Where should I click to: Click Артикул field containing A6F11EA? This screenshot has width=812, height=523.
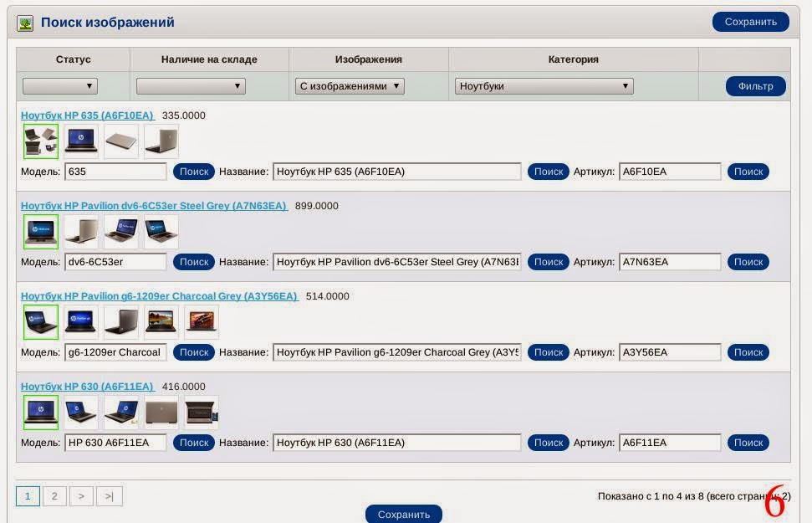point(670,443)
